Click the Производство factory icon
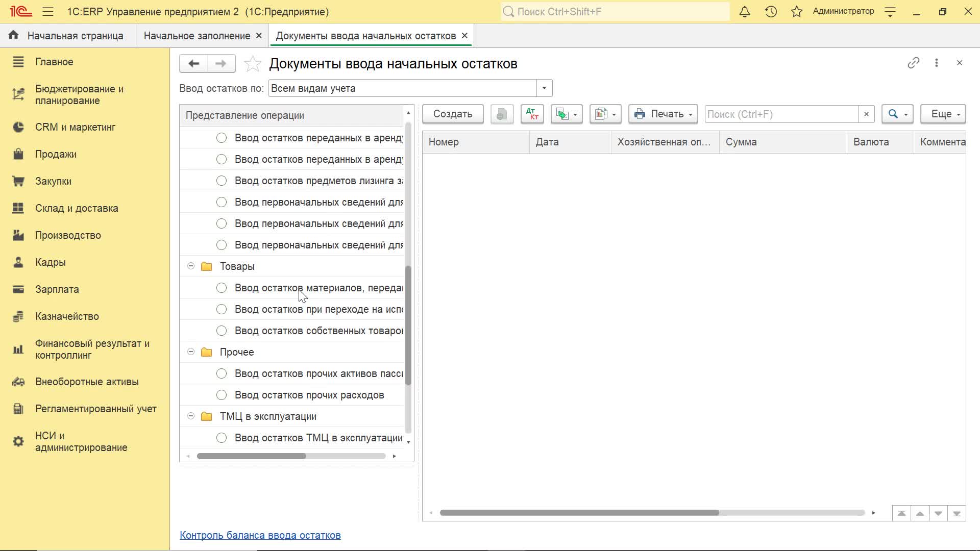 click(x=18, y=235)
